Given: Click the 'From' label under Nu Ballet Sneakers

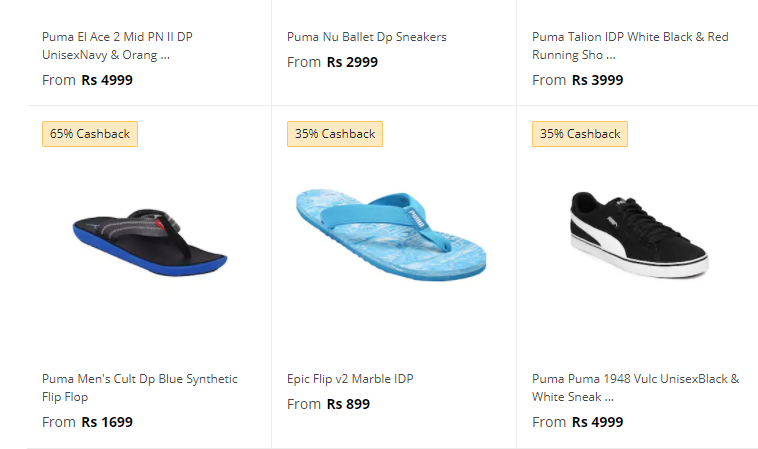Looking at the screenshot, I should point(304,62).
